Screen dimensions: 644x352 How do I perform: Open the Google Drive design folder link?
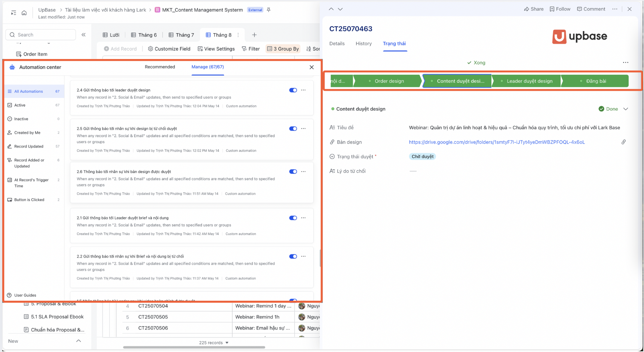tap(497, 142)
